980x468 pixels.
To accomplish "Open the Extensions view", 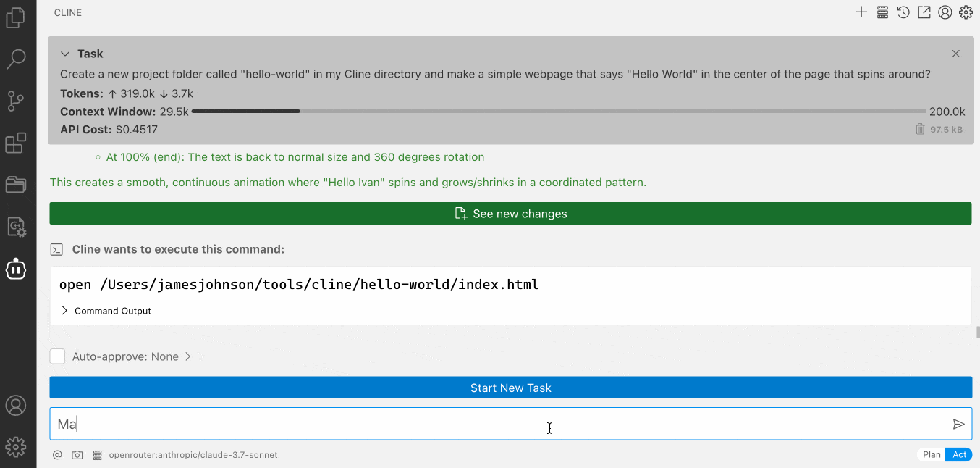I will pos(16,143).
